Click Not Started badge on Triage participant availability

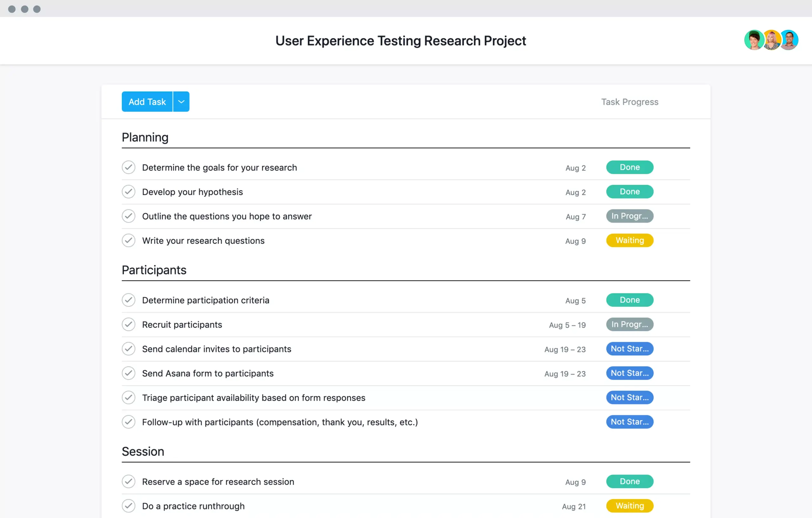629,397
